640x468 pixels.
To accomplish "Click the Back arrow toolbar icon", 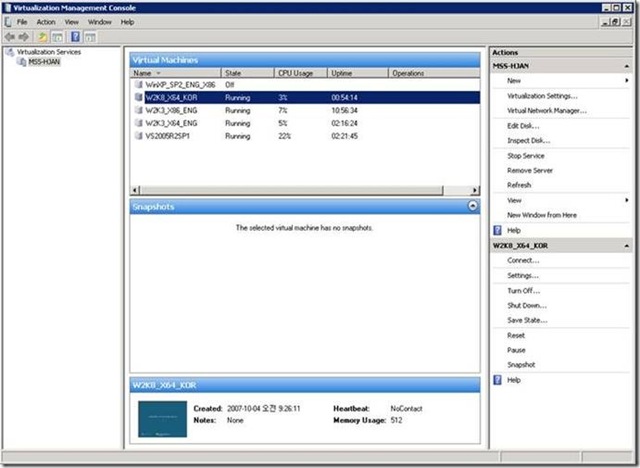I will (10, 37).
